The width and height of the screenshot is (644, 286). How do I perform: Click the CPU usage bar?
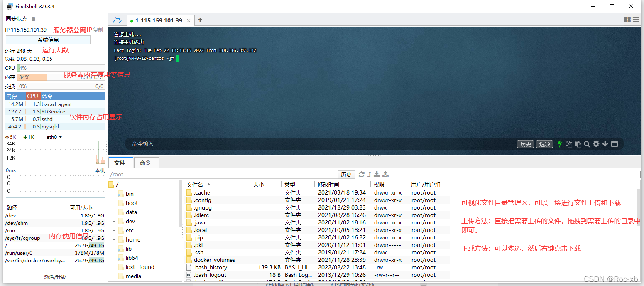coord(61,68)
